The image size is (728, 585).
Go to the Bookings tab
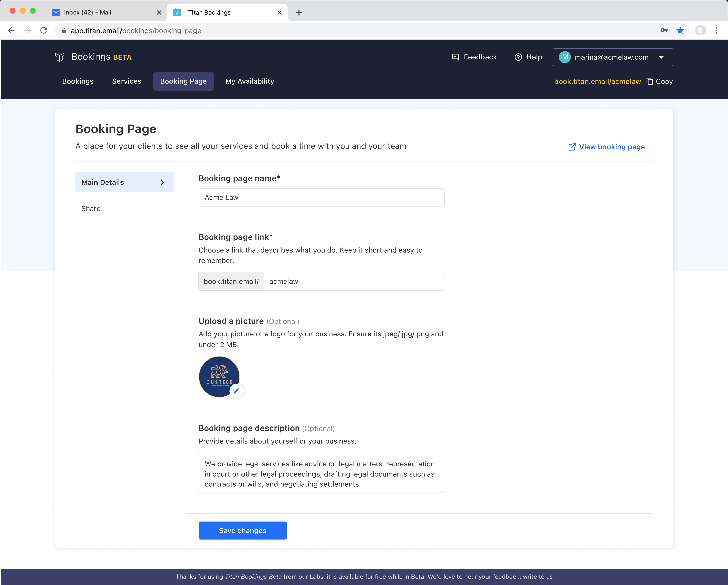pyautogui.click(x=78, y=81)
